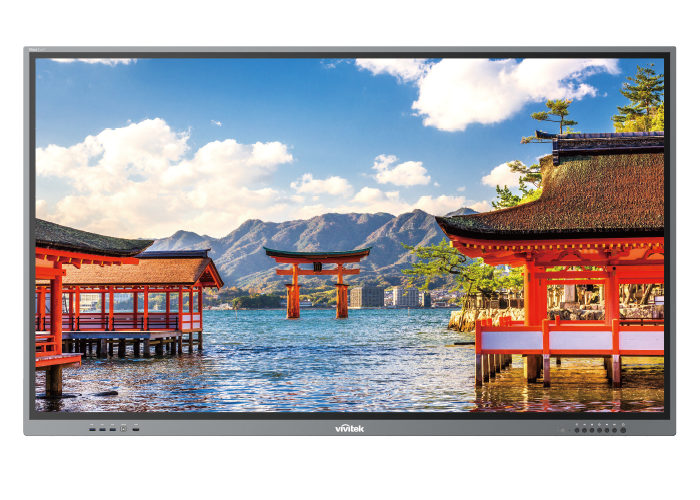Image resolution: width=700 pixels, height=500 pixels.
Task: Click the white railing panels of the right shrine
Action: click(579, 340)
